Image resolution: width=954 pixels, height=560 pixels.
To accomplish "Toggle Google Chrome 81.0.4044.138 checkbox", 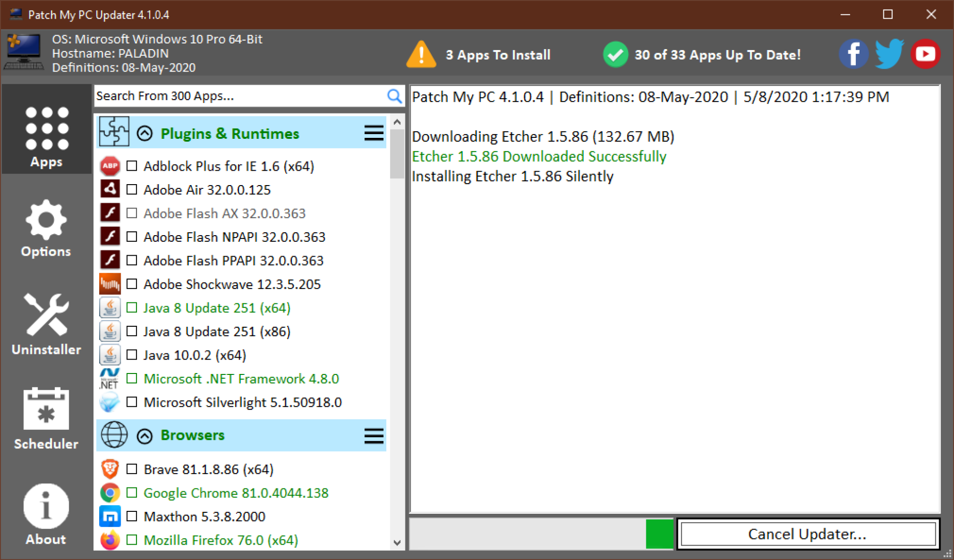I will (132, 493).
